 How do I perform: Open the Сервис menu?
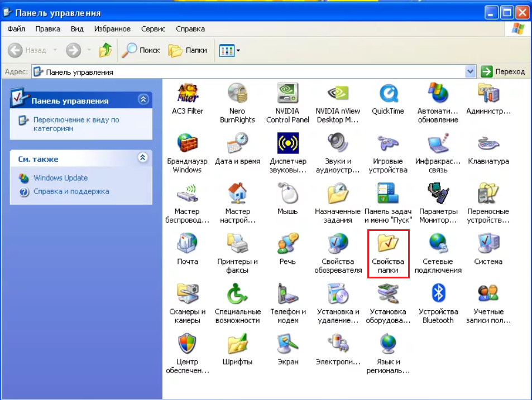(153, 29)
